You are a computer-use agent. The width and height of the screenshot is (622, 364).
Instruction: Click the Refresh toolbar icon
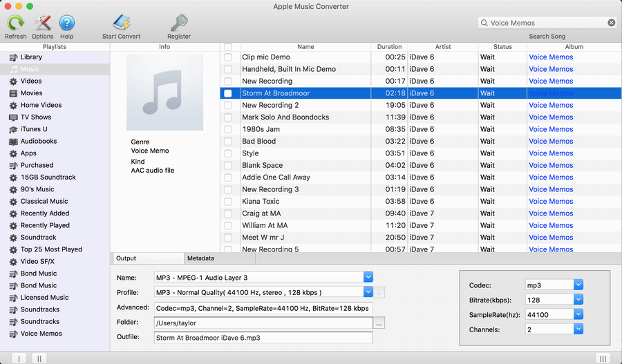click(15, 23)
